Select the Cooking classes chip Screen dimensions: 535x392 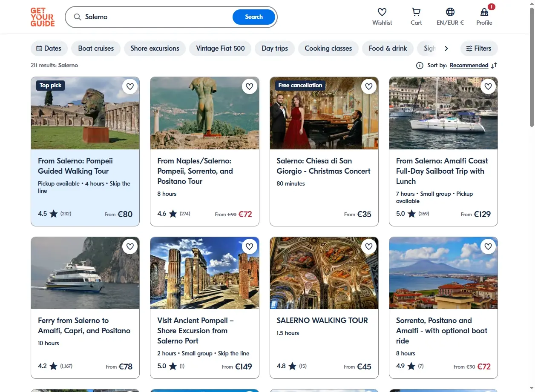click(x=328, y=49)
